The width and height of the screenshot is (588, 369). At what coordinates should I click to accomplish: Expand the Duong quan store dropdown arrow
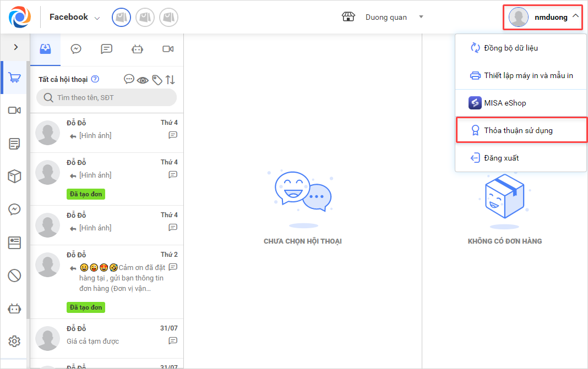(421, 17)
